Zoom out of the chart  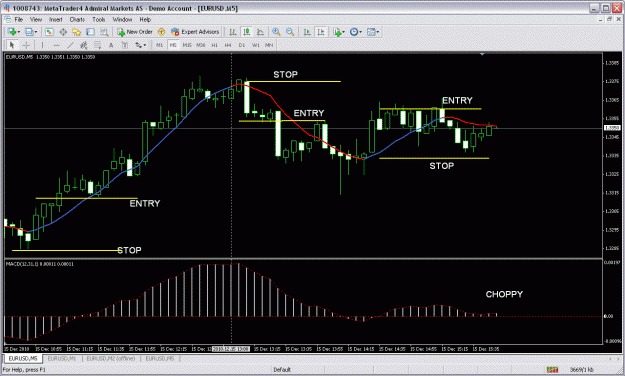pyautogui.click(x=290, y=32)
